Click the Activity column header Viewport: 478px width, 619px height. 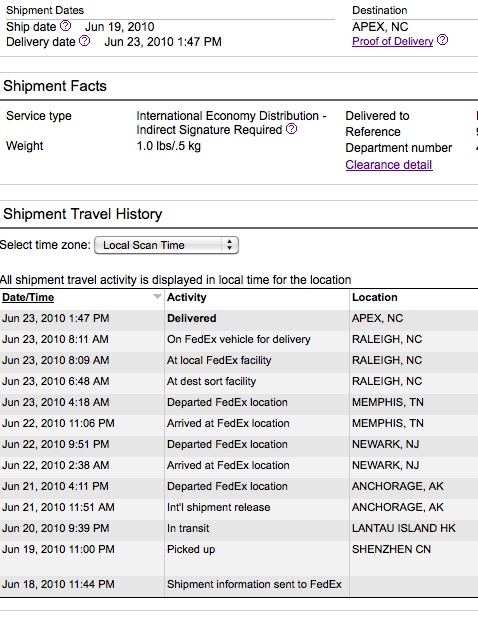pos(187,297)
